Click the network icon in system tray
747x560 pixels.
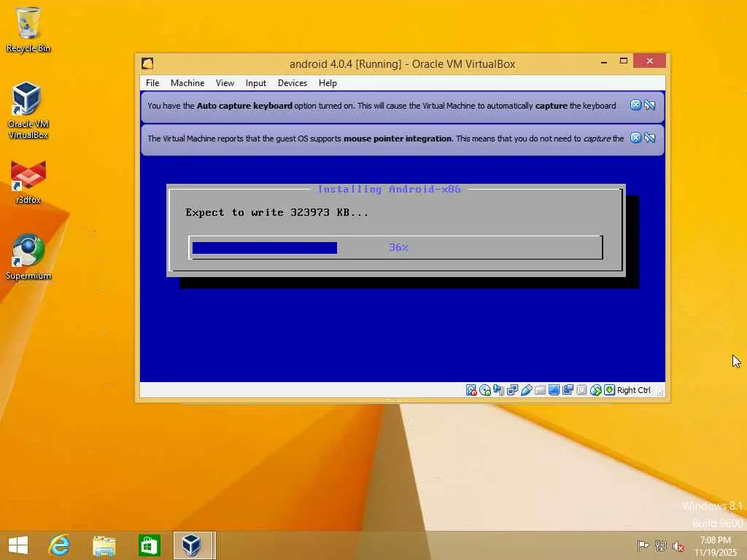660,545
